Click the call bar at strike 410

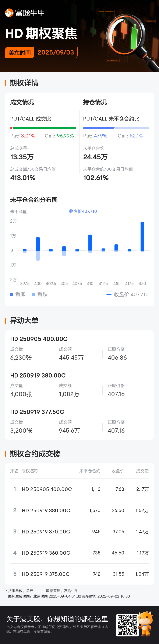pos(90,243)
